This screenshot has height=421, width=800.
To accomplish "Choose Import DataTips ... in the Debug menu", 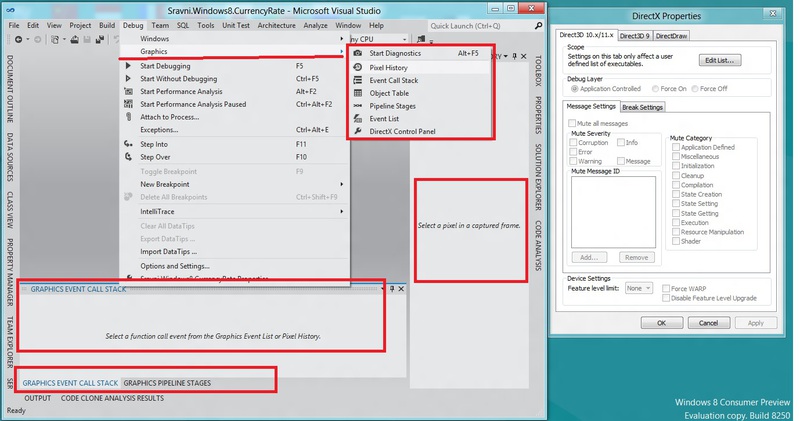I will (168, 252).
